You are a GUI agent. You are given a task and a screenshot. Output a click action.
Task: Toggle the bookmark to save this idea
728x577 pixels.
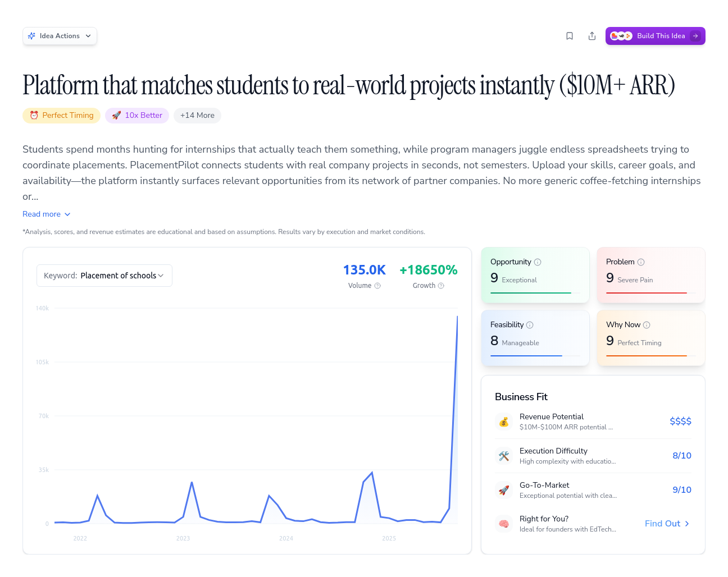[569, 35]
